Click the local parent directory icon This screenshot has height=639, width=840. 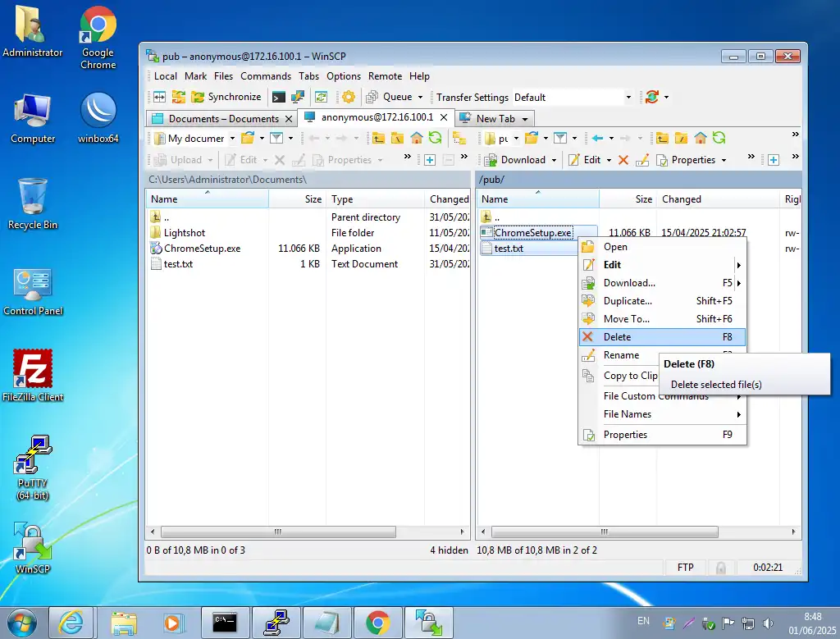[378, 138]
